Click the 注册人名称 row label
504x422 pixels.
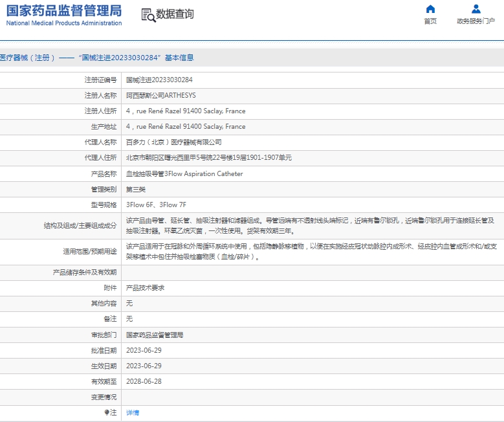point(100,95)
